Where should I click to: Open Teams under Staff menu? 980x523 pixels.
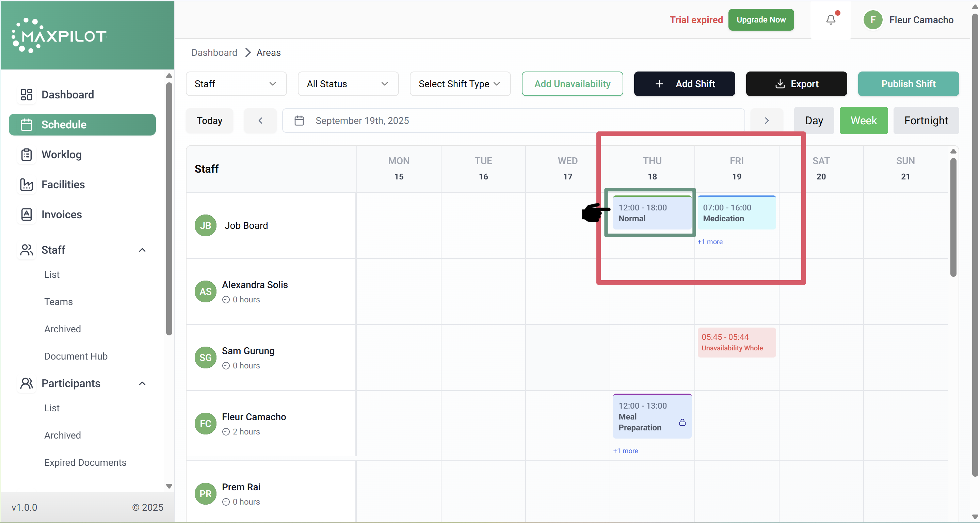click(58, 302)
